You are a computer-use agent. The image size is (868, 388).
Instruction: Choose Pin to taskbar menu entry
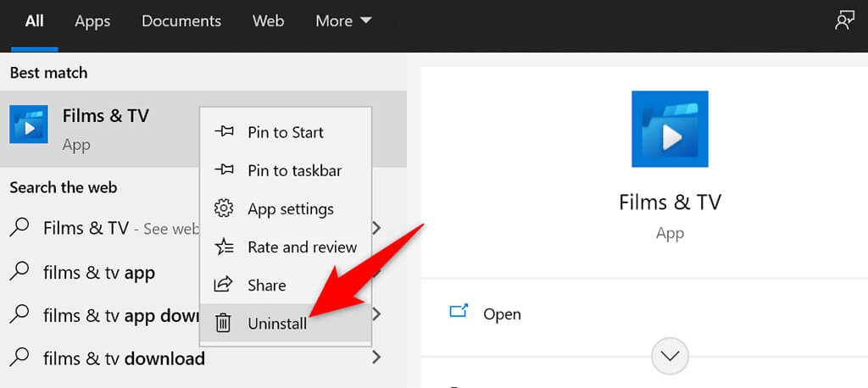294,170
